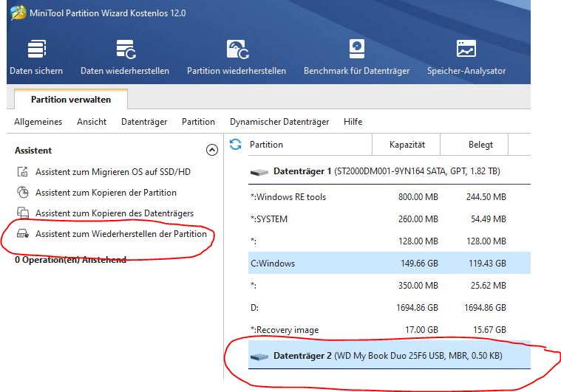Click the Wiederherstellen der Partition wizard icon
This screenshot has width=561, height=392.
click(23, 234)
